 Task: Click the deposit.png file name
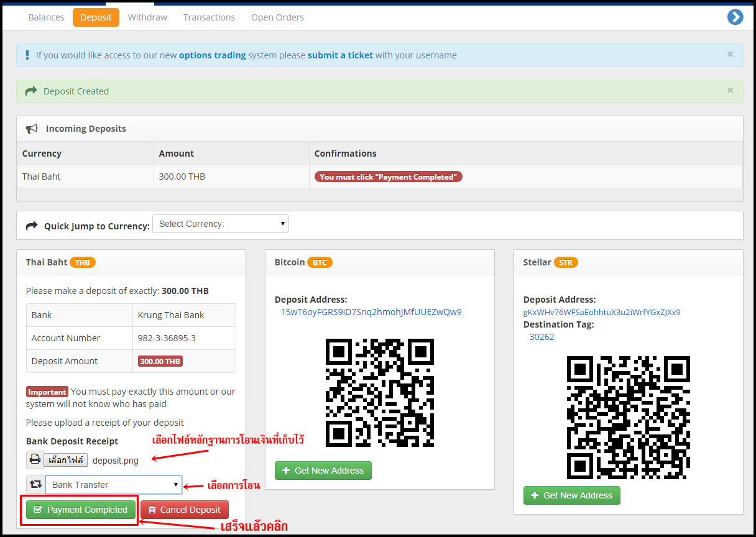(116, 461)
